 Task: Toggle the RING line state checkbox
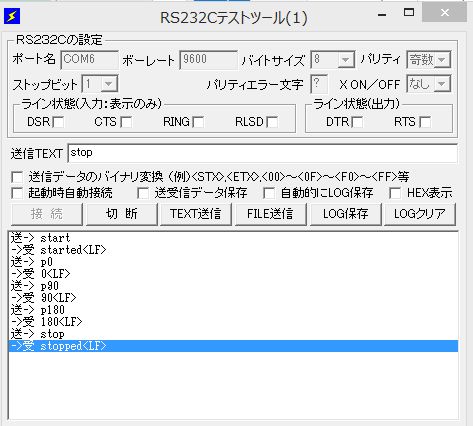click(198, 122)
